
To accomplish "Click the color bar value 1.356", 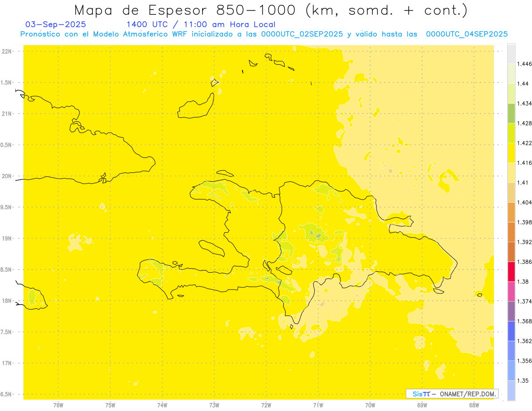I will [524, 361].
